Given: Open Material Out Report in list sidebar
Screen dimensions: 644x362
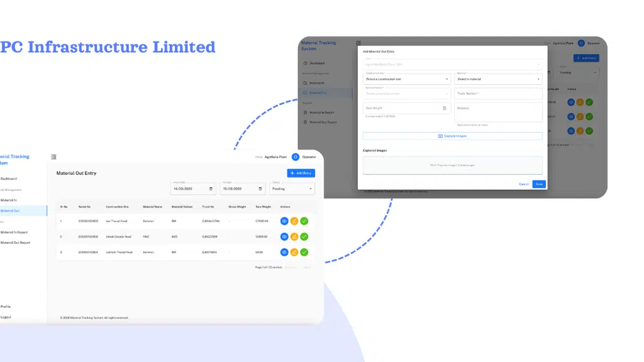Looking at the screenshot, I should point(15,243).
